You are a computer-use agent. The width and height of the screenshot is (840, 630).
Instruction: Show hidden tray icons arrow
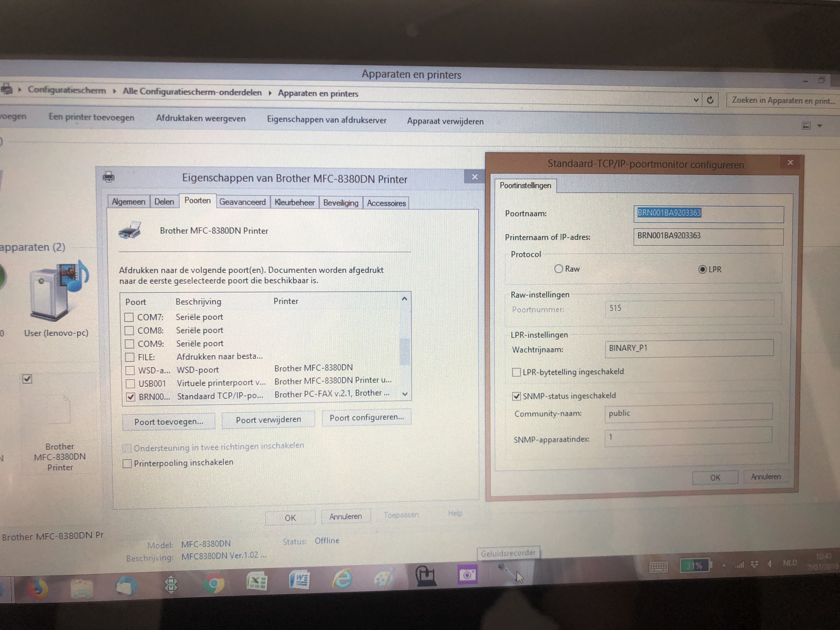[x=724, y=566]
